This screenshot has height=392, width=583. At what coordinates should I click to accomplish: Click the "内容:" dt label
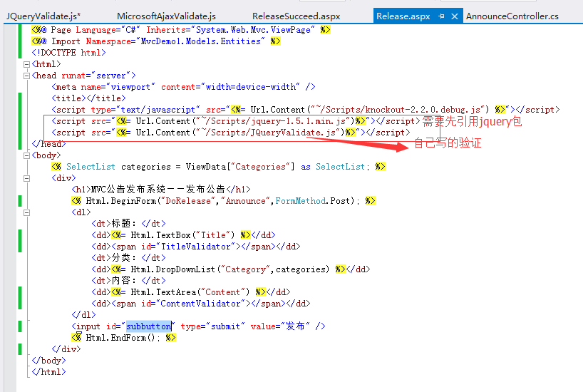pos(124,280)
